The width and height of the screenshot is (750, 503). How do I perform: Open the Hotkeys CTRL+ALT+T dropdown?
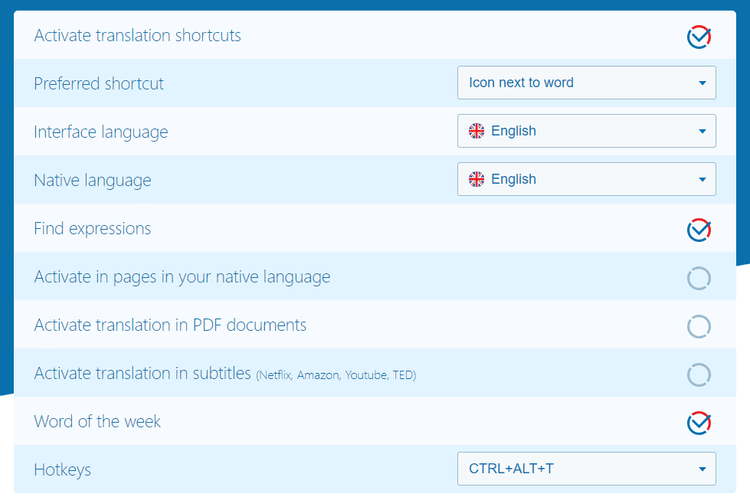586,468
